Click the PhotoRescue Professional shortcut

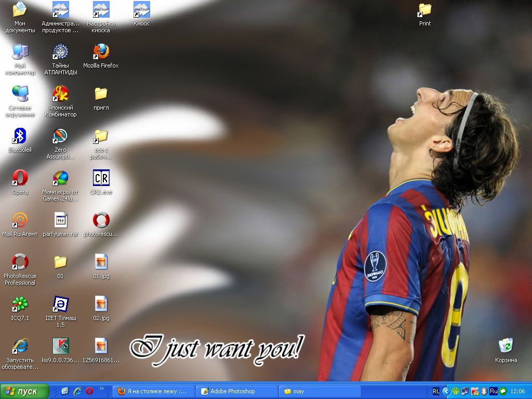click(x=20, y=262)
